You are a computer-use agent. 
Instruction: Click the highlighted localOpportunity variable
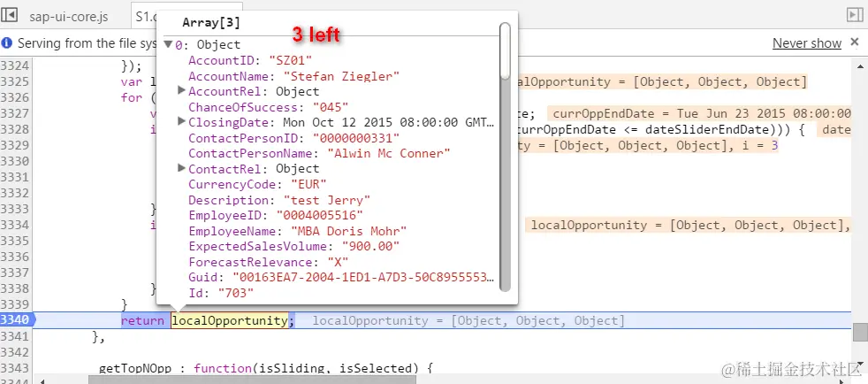tap(229, 320)
